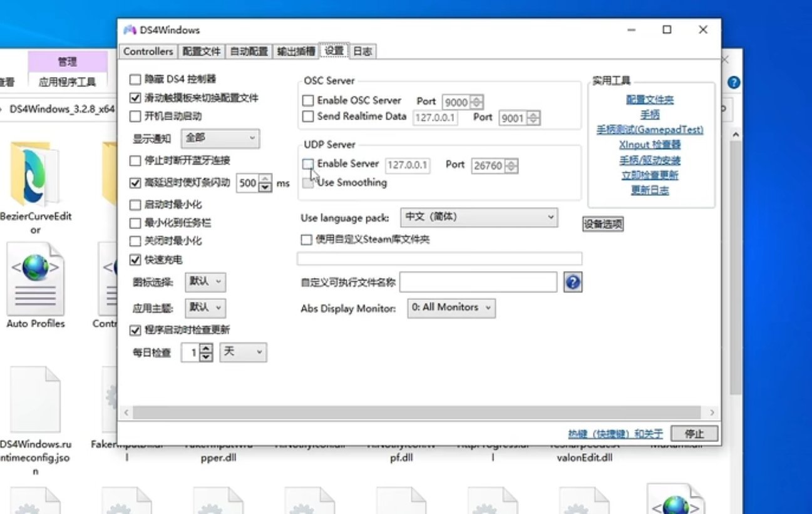Uncheck flash lightbar at high latency (高延迟时使灯条闪动)

point(135,183)
